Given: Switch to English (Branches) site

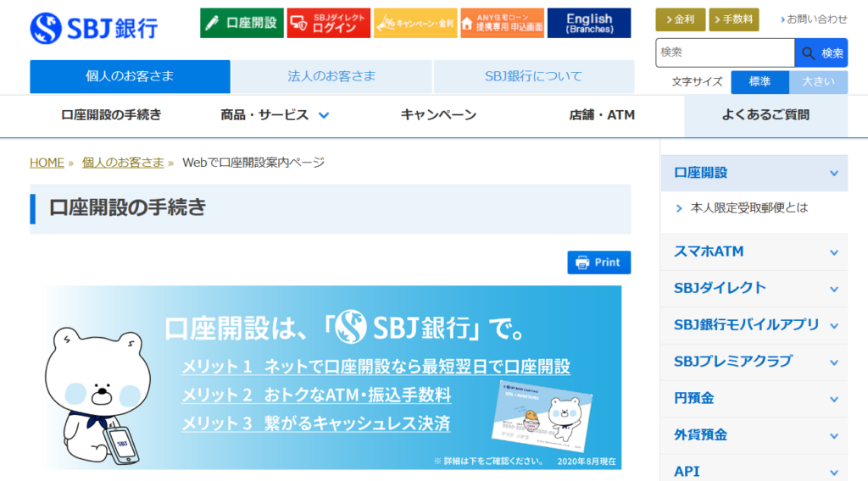Looking at the screenshot, I should coord(589,23).
